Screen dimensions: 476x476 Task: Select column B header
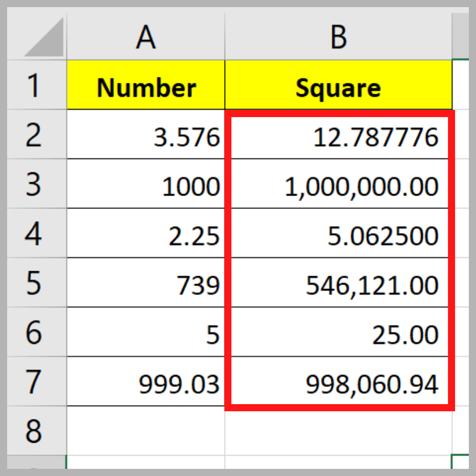point(338,37)
